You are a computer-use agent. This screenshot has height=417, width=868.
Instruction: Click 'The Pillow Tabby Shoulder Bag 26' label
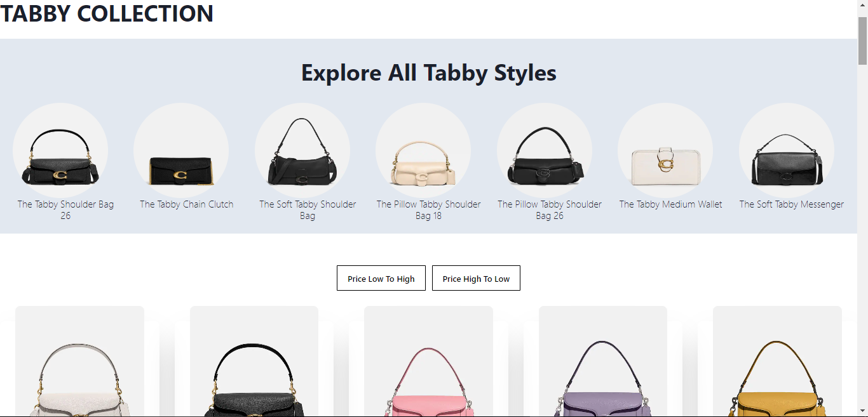[x=550, y=210]
